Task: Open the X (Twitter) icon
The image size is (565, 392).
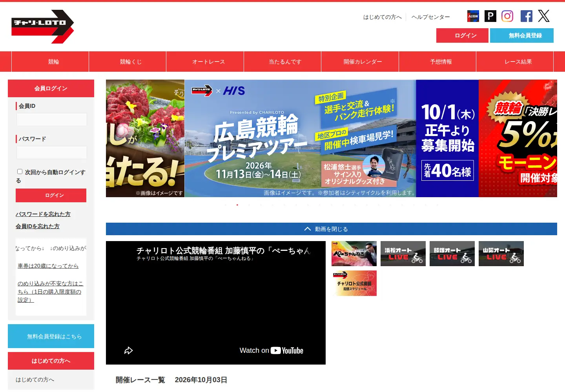Action: coord(544,16)
